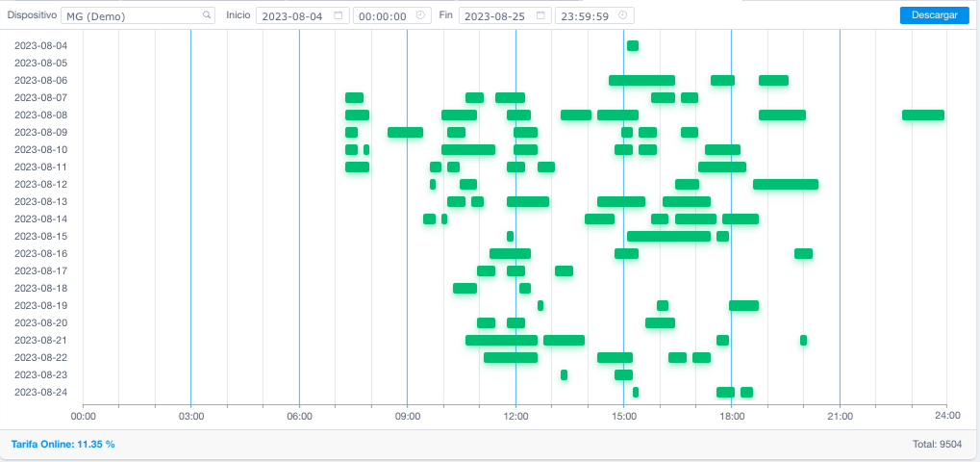
Task: Click the 2023-08-21 small bar near 20:00
Action: pyautogui.click(x=803, y=340)
